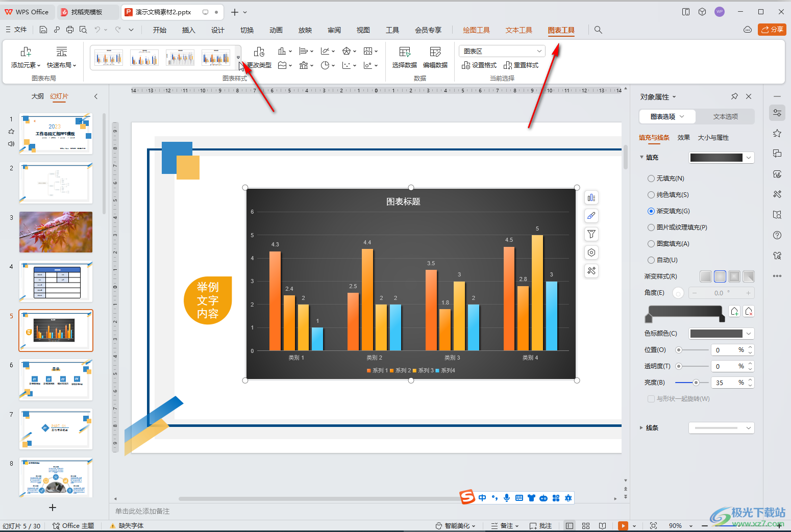Click the Share (分享) button

[772, 30]
